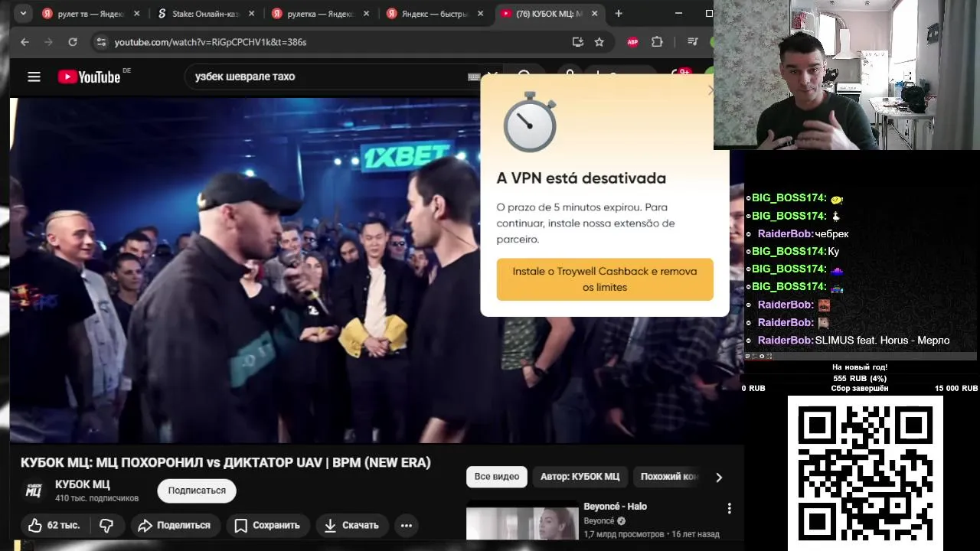
Task: Close the КУБОК МЦ YouTube tab
Action: (x=596, y=14)
